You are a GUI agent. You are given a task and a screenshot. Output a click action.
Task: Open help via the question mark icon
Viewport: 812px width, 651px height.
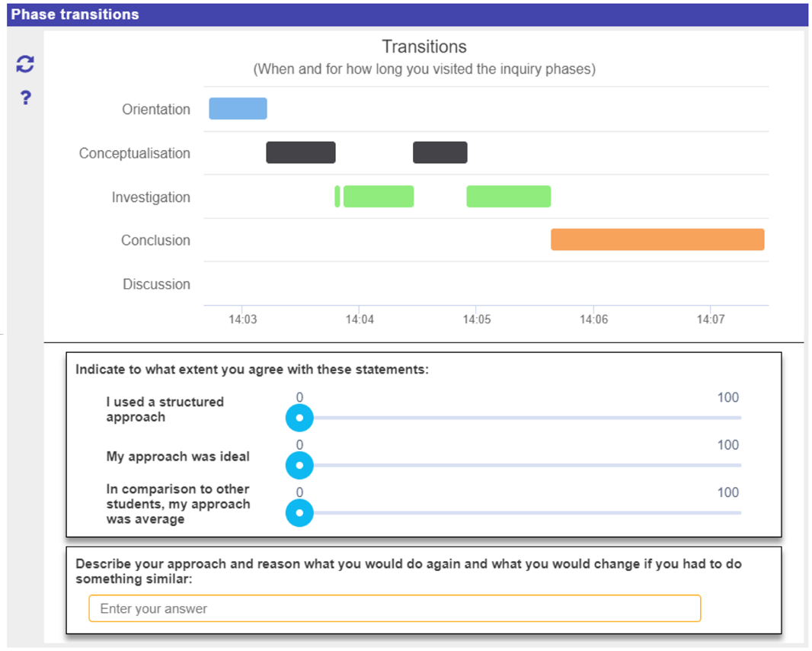click(x=25, y=98)
